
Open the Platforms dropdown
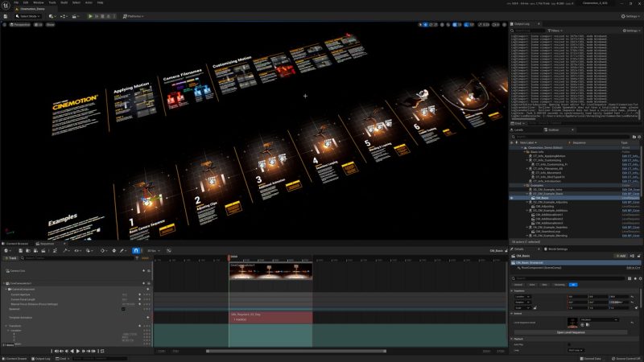[133, 16]
